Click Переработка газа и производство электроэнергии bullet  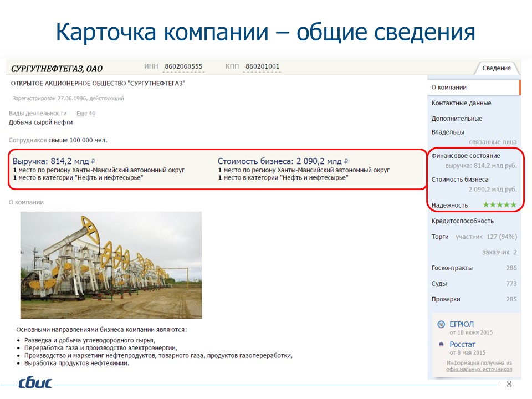click(101, 348)
